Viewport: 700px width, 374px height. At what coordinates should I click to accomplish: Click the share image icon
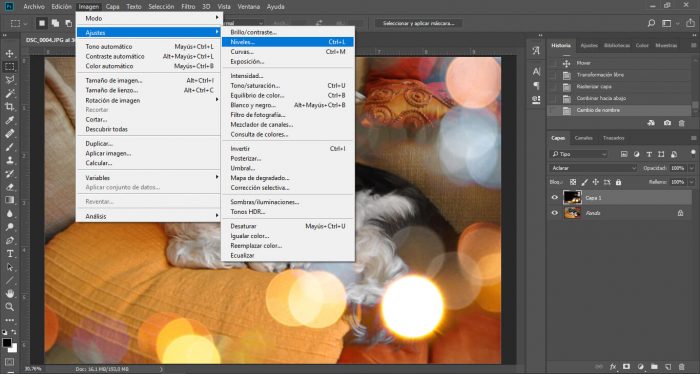[x=691, y=23]
